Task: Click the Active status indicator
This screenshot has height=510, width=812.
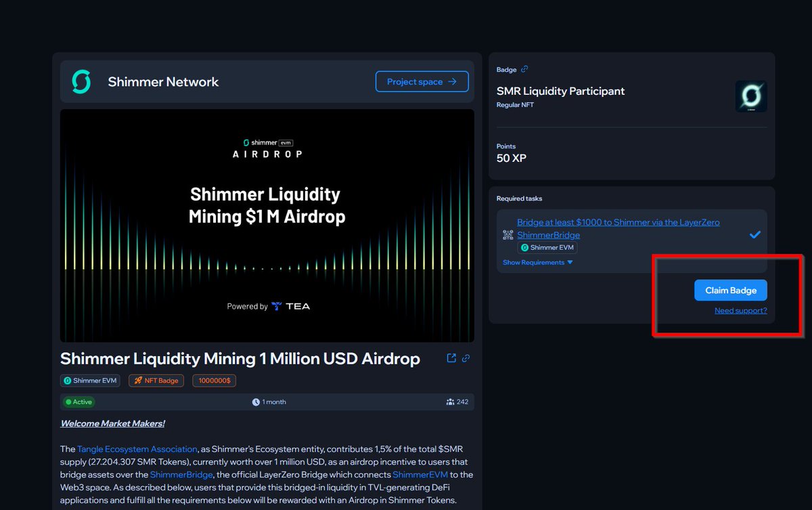Action: 78,402
